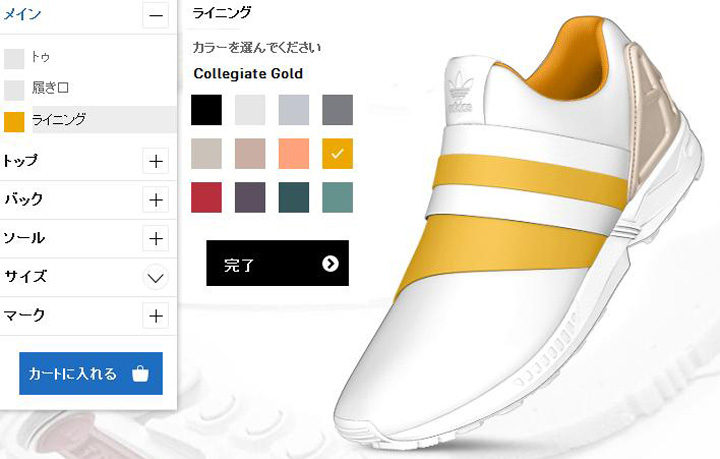This screenshot has height=459, width=720.
Task: Click the checked Collegiate Gold swatch
Action: click(338, 154)
